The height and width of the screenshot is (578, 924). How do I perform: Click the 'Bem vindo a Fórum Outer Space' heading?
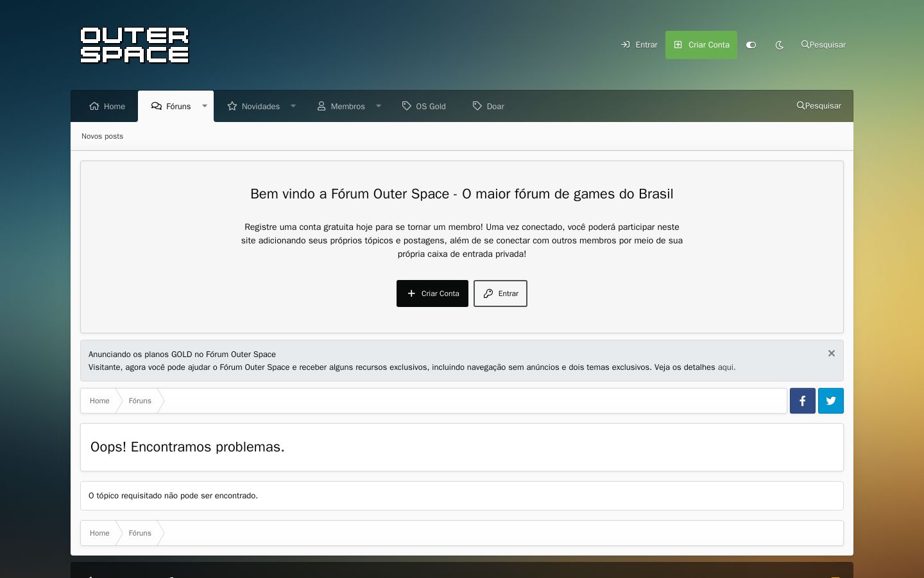point(462,194)
